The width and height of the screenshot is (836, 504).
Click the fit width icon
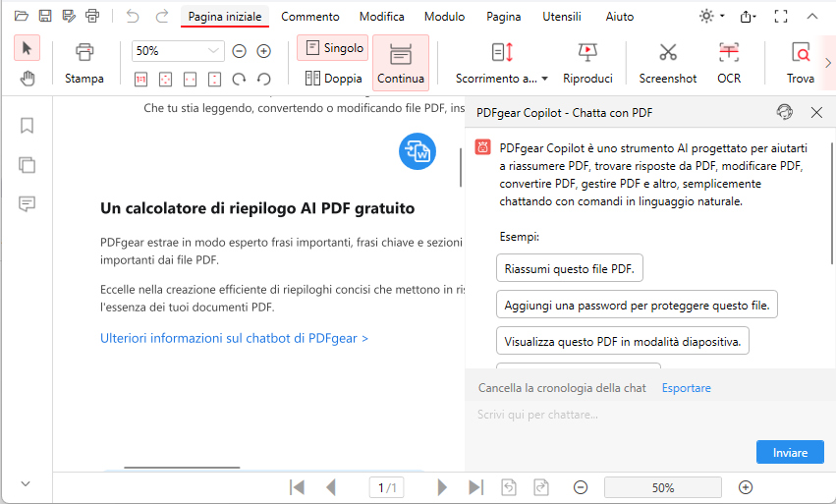point(190,80)
